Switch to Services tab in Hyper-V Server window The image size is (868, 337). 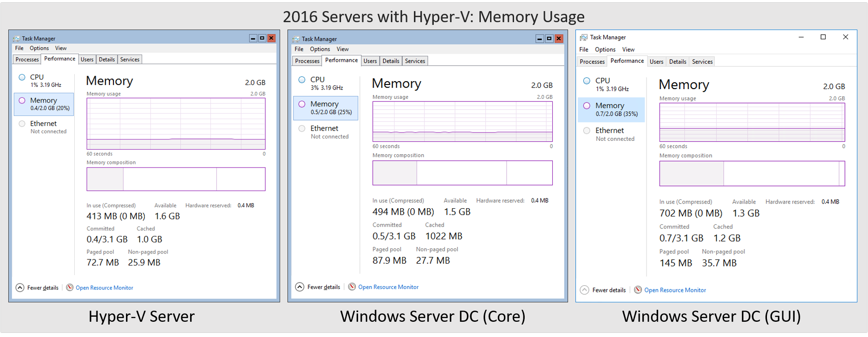(x=130, y=60)
